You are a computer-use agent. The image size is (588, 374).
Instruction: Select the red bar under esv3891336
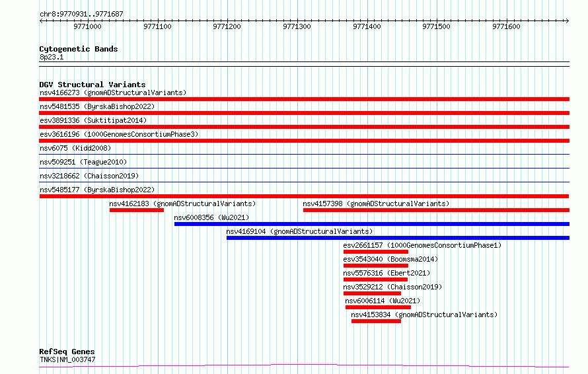304,127
